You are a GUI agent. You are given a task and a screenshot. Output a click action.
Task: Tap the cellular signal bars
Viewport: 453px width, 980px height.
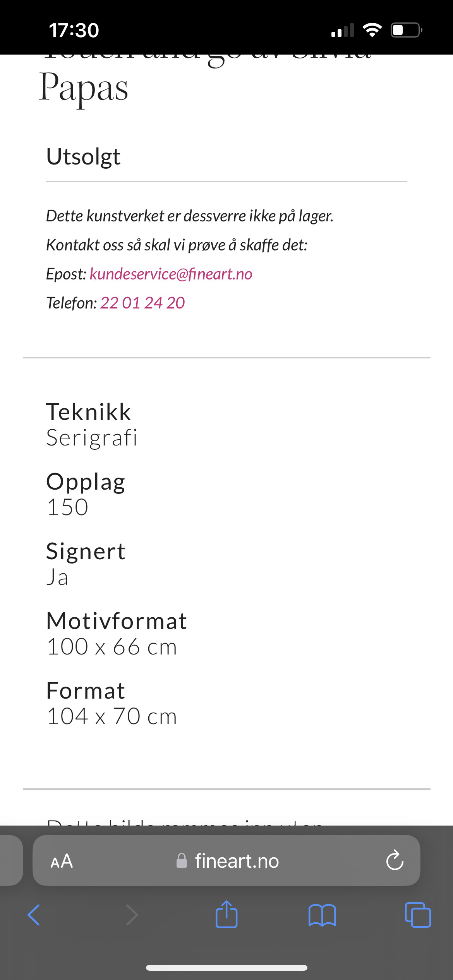coord(343,30)
